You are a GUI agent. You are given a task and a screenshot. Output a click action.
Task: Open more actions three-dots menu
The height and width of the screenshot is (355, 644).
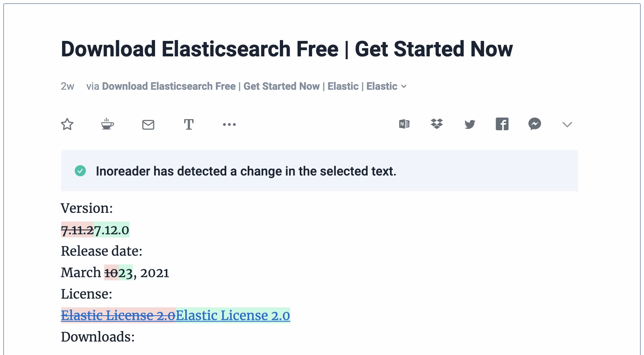229,125
